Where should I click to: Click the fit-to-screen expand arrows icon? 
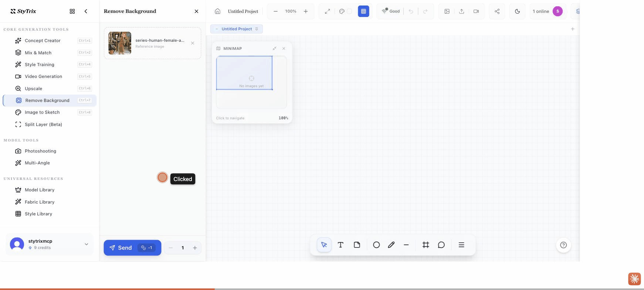(327, 11)
